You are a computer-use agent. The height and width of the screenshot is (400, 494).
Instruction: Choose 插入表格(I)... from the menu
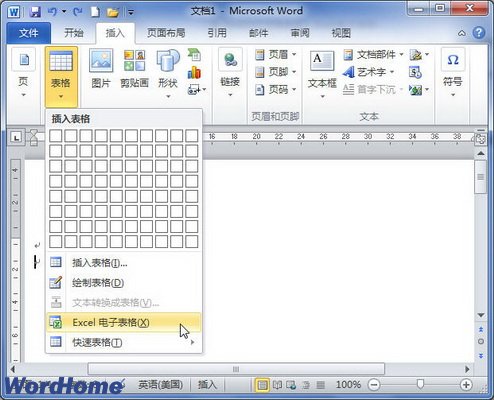click(x=124, y=263)
